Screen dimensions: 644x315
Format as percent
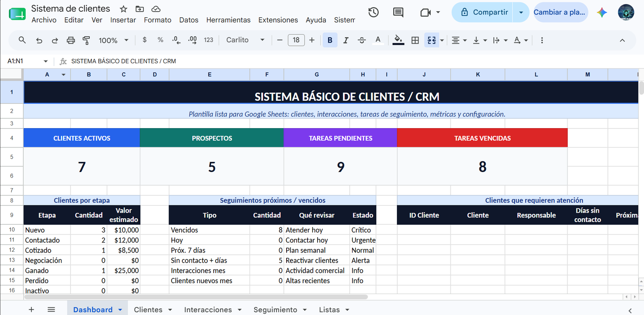(160, 40)
